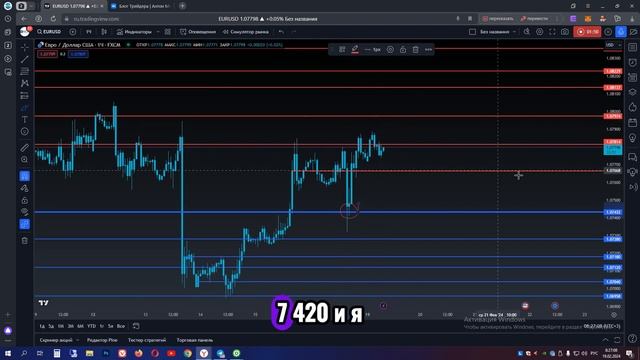Screen dimensions: 640x360
Task: Switch to the Блог Трейдера browser tab
Action: (x=141, y=6)
